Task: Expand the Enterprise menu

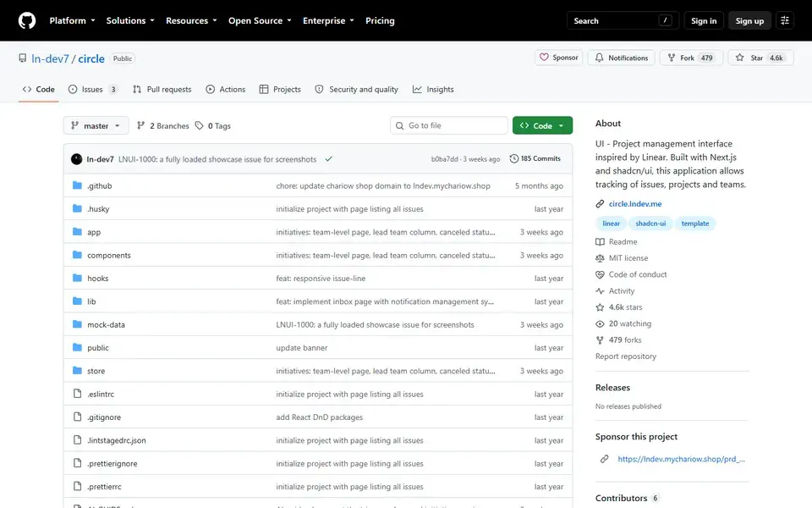Action: click(328, 20)
